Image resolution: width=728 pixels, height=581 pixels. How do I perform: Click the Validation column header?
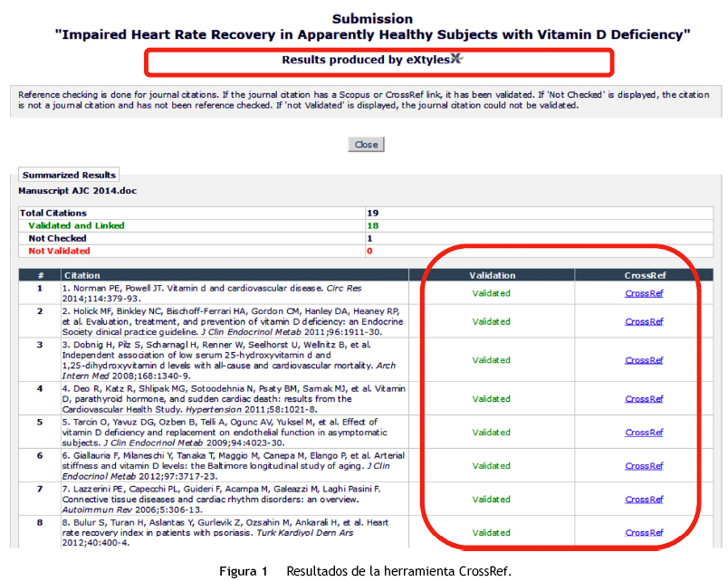pyautogui.click(x=492, y=275)
